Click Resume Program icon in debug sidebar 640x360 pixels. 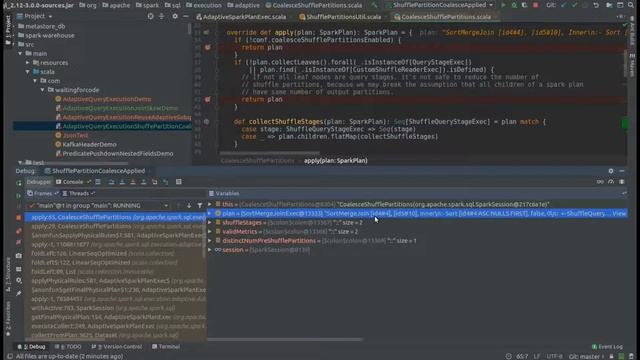tap(19, 196)
